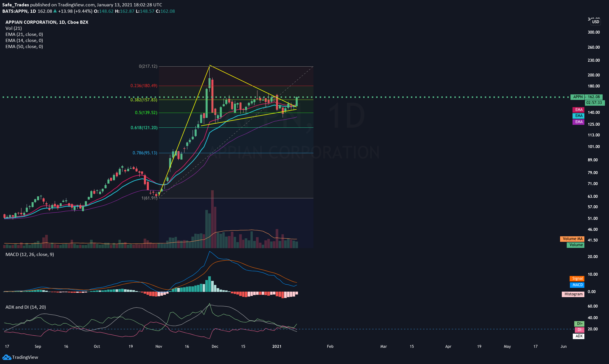Click the blue MACD axis label
609x364 pixels.
pos(577,285)
